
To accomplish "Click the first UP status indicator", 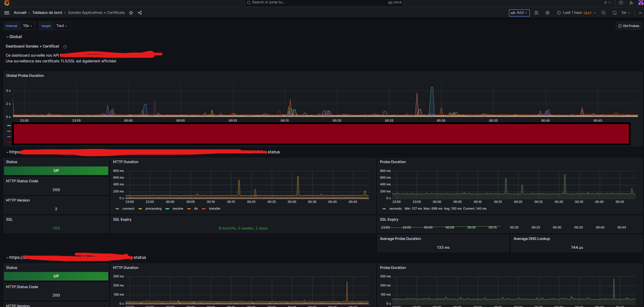I will (x=56, y=171).
